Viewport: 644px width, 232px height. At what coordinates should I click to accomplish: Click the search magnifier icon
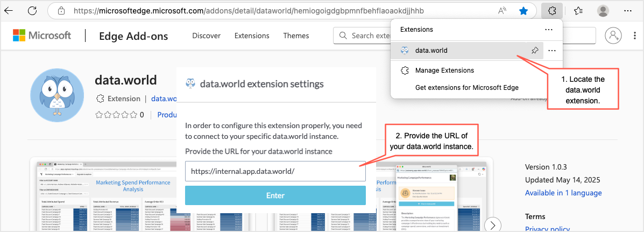tap(343, 36)
